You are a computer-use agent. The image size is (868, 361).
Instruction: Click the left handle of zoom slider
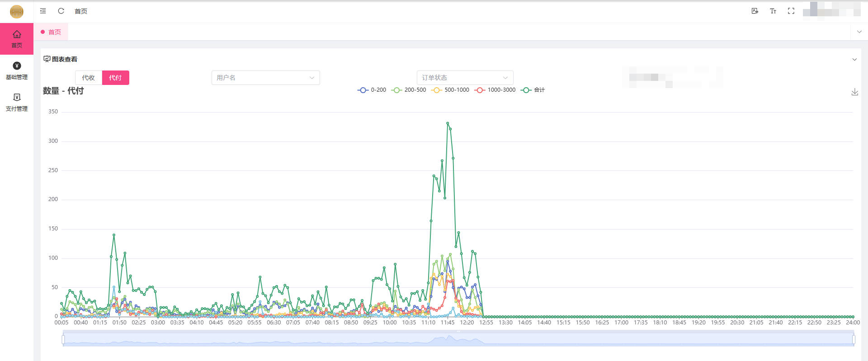(x=63, y=339)
